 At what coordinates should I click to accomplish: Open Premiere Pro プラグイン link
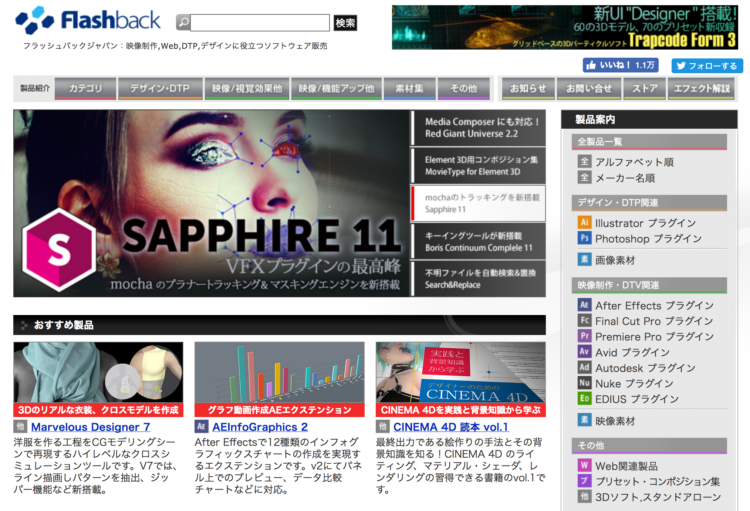654,337
